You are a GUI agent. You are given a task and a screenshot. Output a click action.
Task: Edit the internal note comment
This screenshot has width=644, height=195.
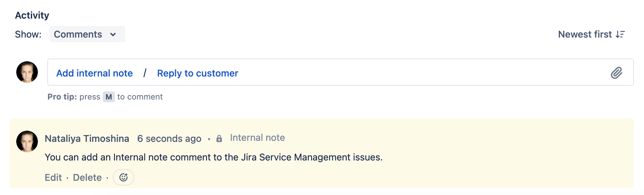coord(53,177)
